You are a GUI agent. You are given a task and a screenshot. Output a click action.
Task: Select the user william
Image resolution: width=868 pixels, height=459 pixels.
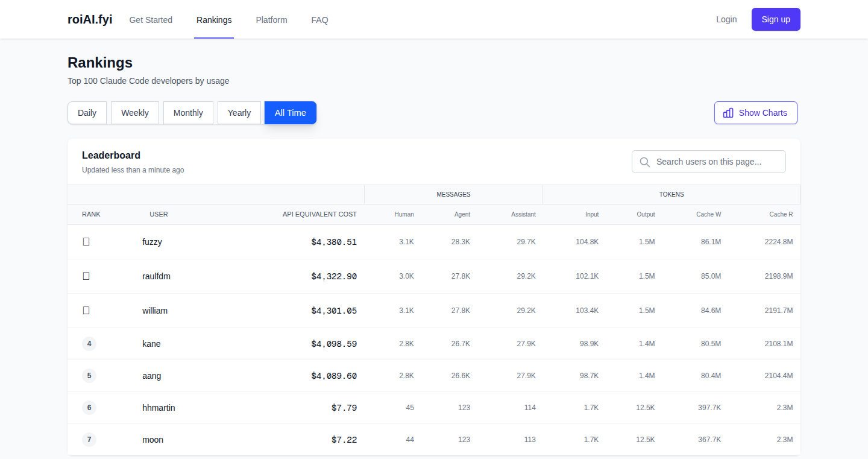155,311
